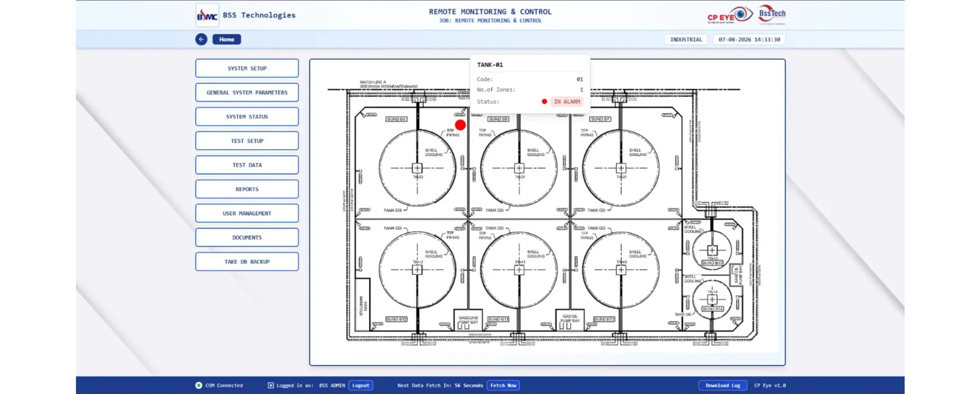Click Fetch Now button
Image resolution: width=980 pixels, height=394 pixels.
pos(503,385)
